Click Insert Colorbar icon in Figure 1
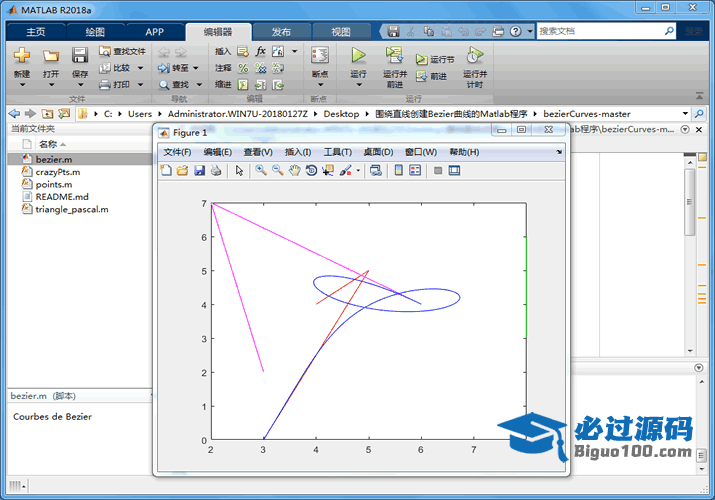This screenshot has width=715, height=500. (398, 170)
